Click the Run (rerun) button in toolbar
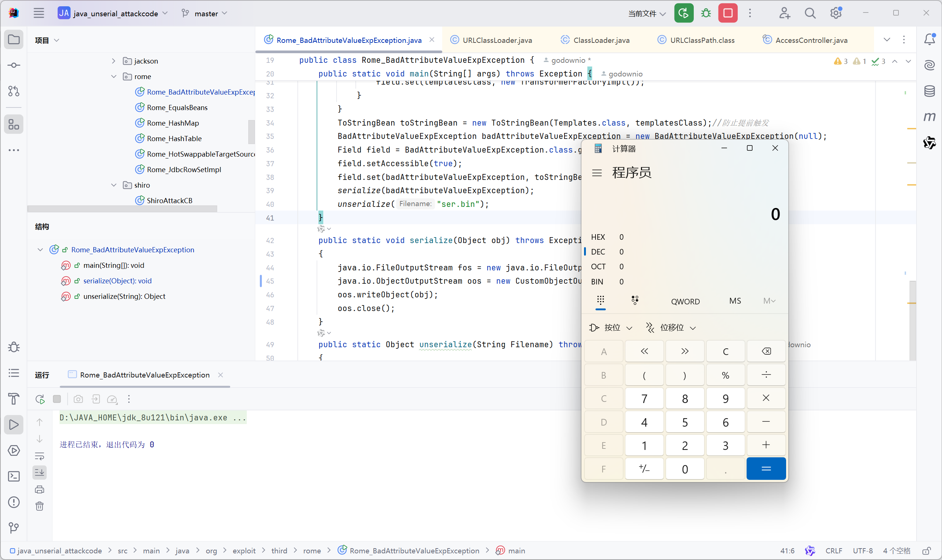 [683, 13]
